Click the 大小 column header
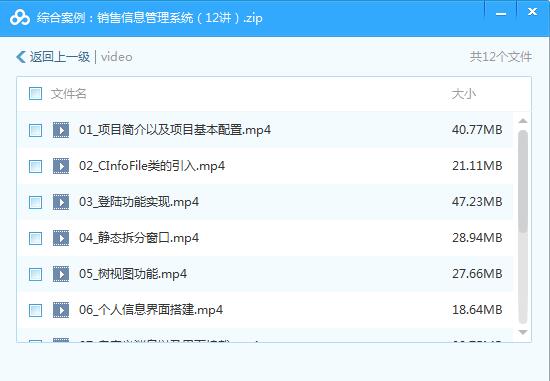The height and width of the screenshot is (381, 550). pyautogui.click(x=463, y=94)
